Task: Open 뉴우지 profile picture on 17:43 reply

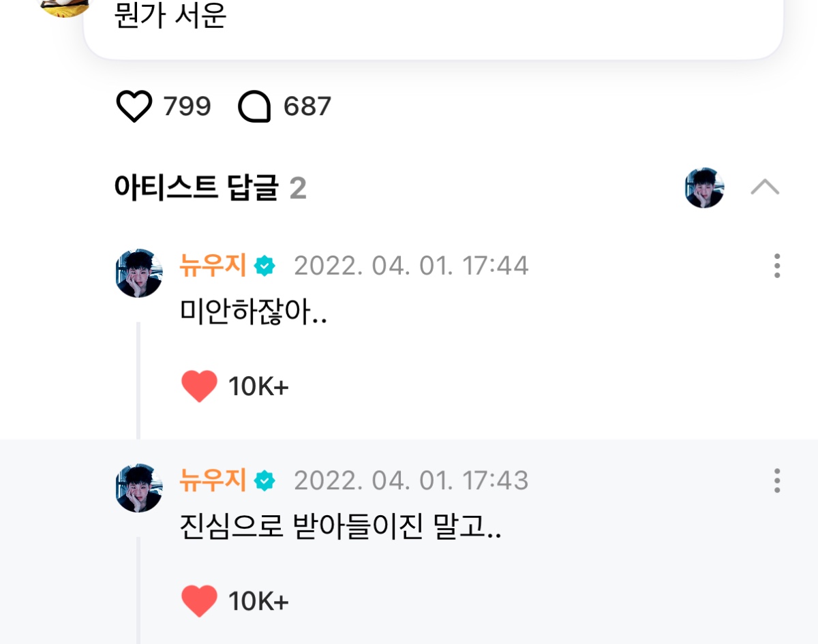Action: [139, 488]
